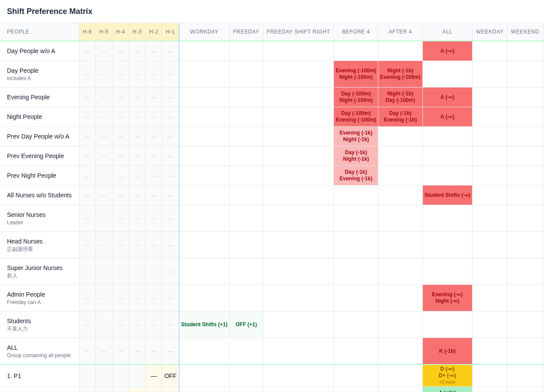Select the H-5 history column header
This screenshot has height=392, width=544.
[104, 32]
